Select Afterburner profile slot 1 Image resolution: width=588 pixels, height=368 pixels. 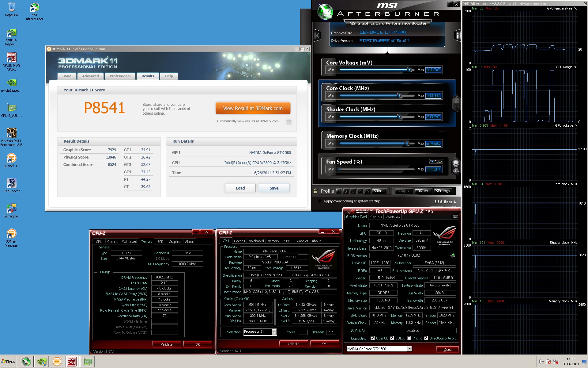338,191
